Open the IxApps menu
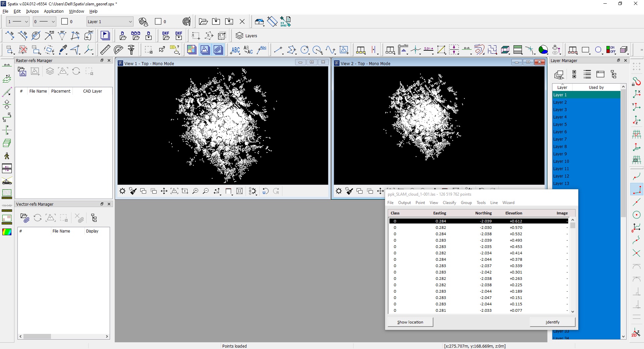The image size is (644, 349). tap(32, 11)
